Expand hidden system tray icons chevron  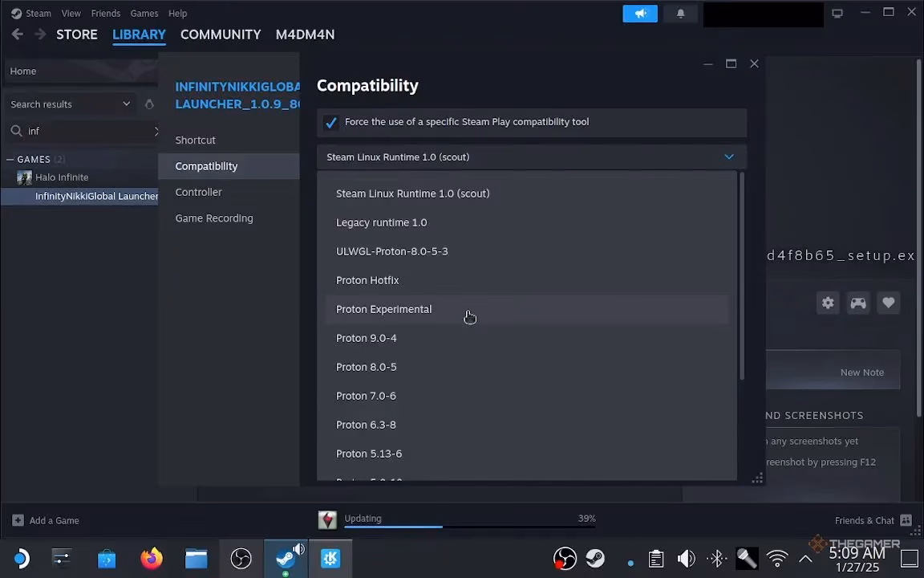[x=805, y=558]
